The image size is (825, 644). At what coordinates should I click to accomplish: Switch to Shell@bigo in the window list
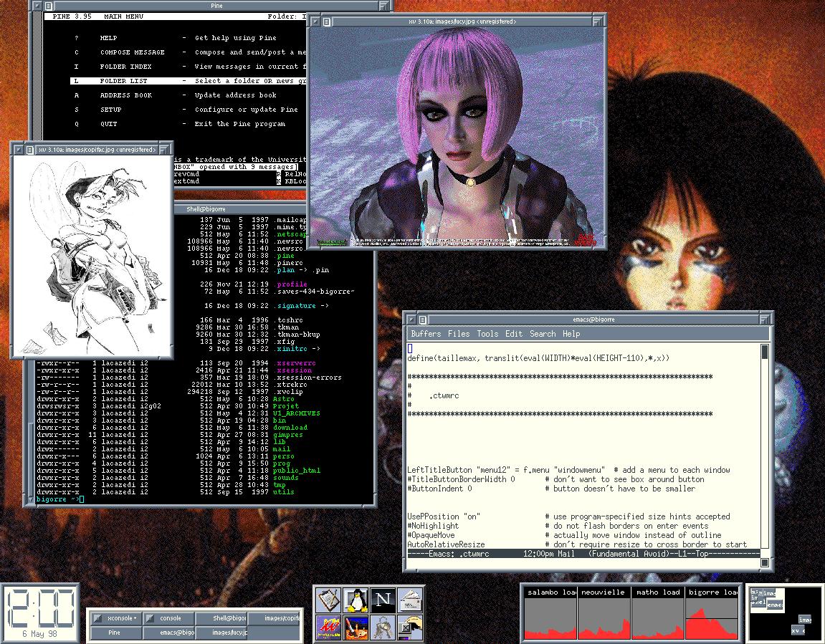(221, 618)
